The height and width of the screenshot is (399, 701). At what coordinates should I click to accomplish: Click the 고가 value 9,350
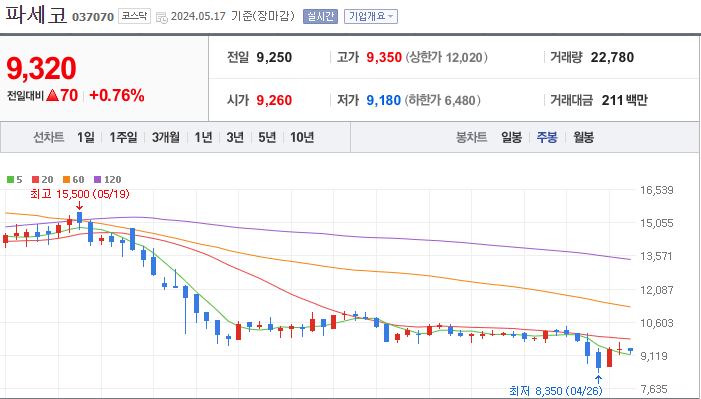tap(384, 57)
